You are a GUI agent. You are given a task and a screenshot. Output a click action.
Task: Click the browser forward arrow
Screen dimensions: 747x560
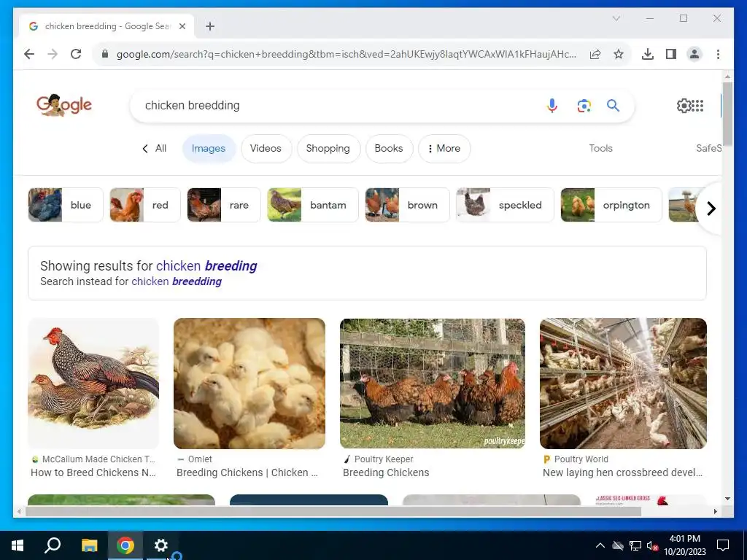[x=53, y=54]
